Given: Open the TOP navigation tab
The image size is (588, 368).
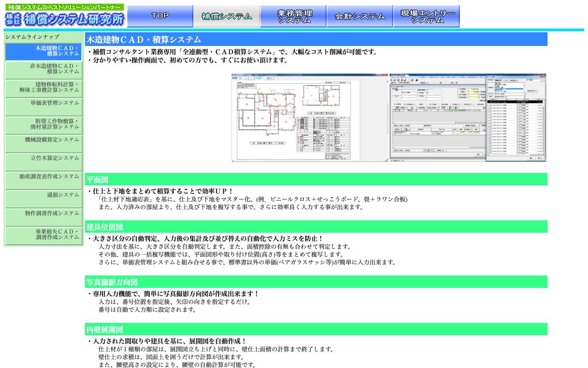Looking at the screenshot, I should [160, 16].
